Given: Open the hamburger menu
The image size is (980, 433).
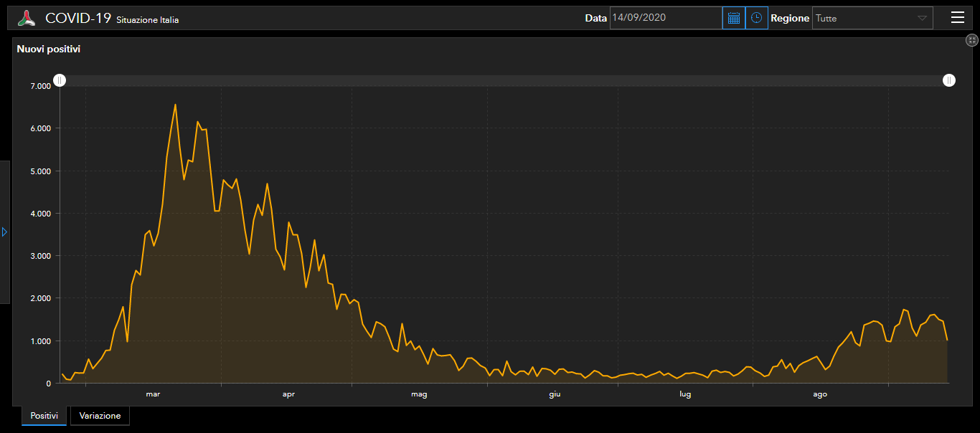Looking at the screenshot, I should coord(957,18).
